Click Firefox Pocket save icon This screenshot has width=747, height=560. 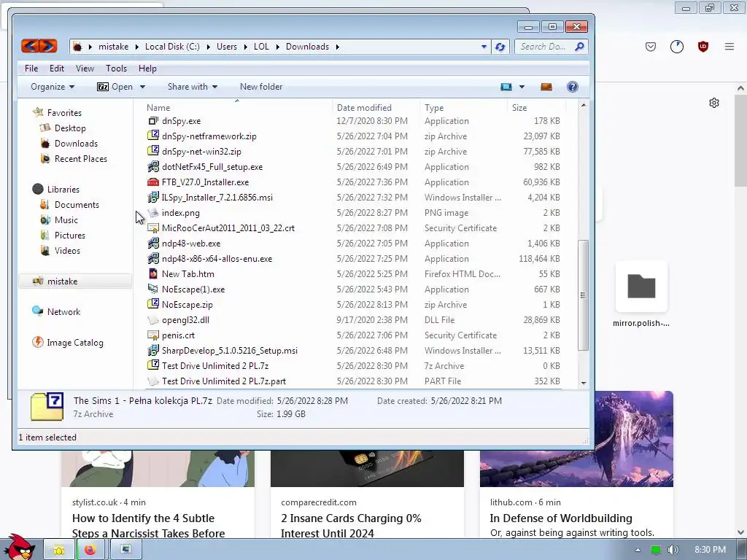tap(650, 47)
